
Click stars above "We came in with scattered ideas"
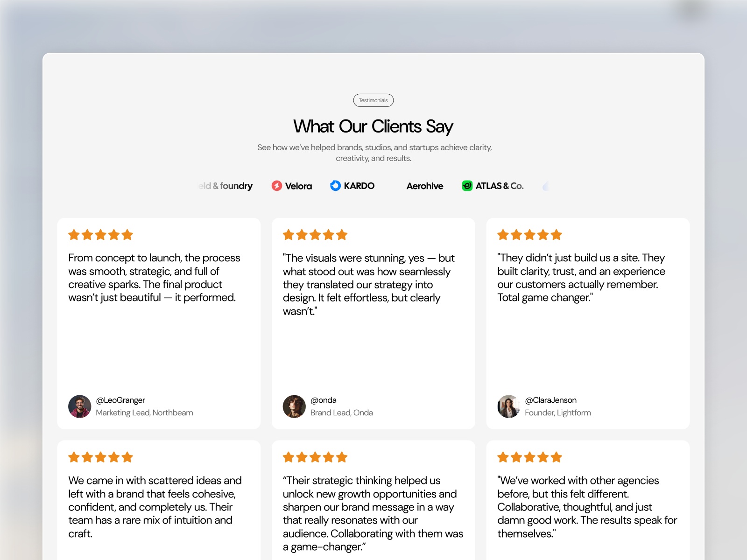[101, 457]
